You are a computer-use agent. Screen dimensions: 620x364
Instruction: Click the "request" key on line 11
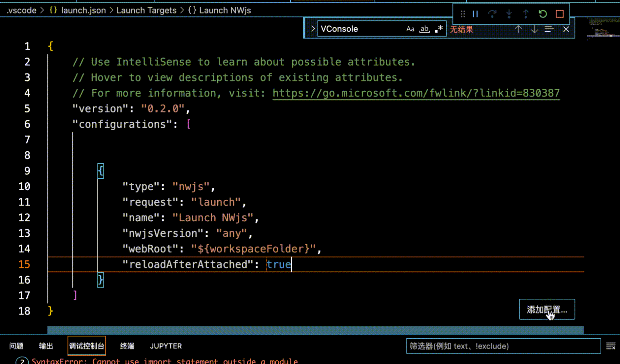(x=150, y=202)
